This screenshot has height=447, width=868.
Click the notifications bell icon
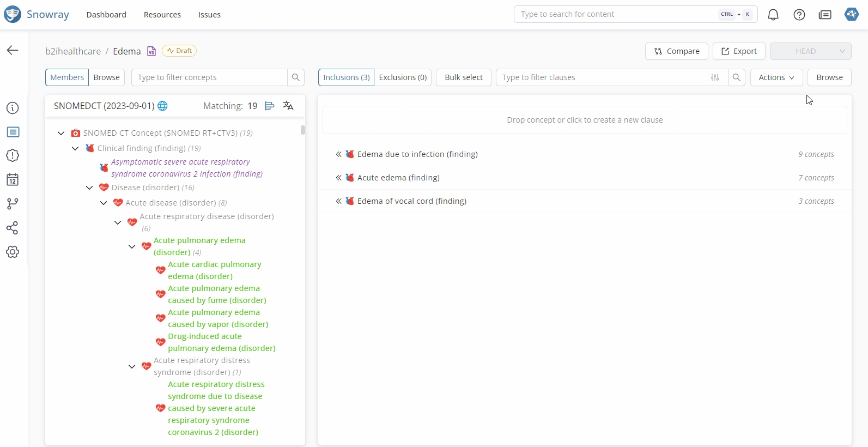[x=773, y=15]
